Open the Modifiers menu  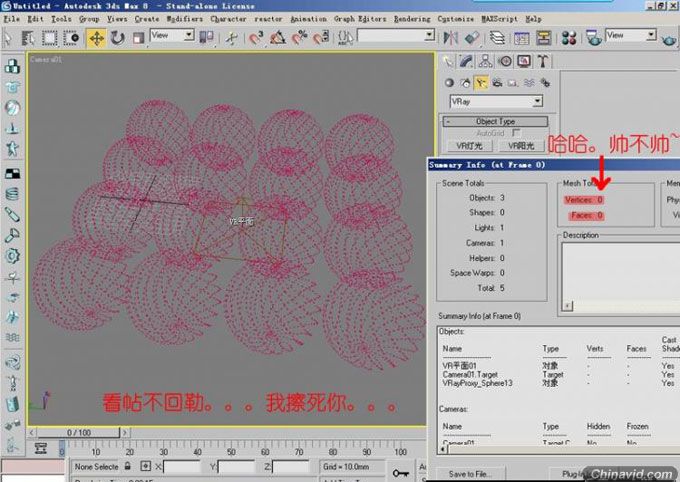click(x=185, y=19)
